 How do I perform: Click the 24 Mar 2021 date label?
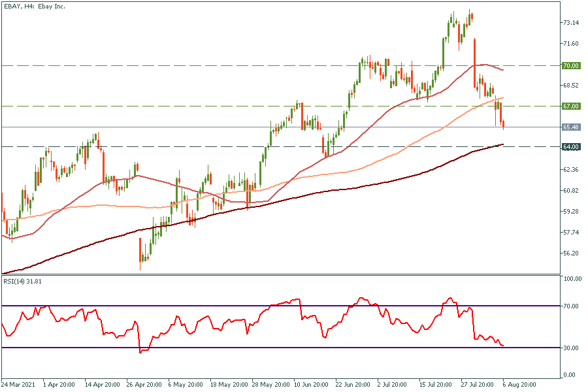[x=19, y=384]
